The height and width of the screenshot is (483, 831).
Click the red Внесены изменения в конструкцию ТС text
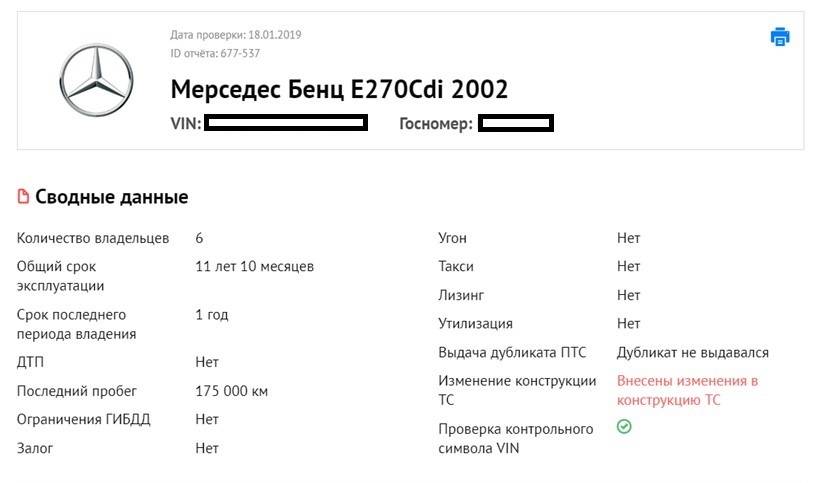(x=687, y=390)
